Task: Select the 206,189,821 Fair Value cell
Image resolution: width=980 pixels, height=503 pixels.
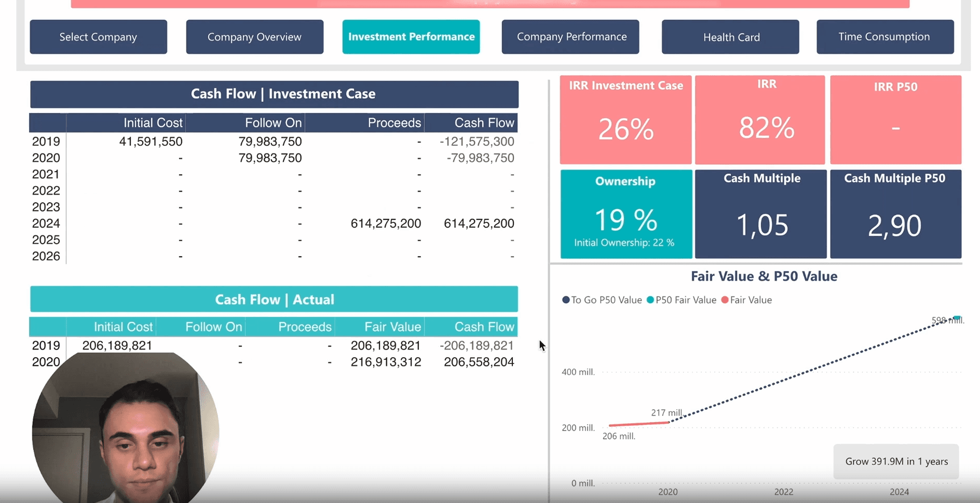Action: pos(386,345)
